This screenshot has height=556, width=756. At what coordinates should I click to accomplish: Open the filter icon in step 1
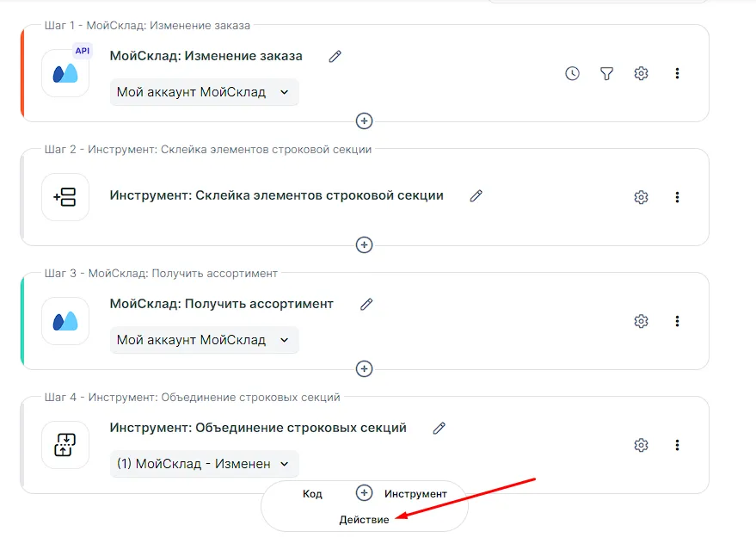pos(606,74)
